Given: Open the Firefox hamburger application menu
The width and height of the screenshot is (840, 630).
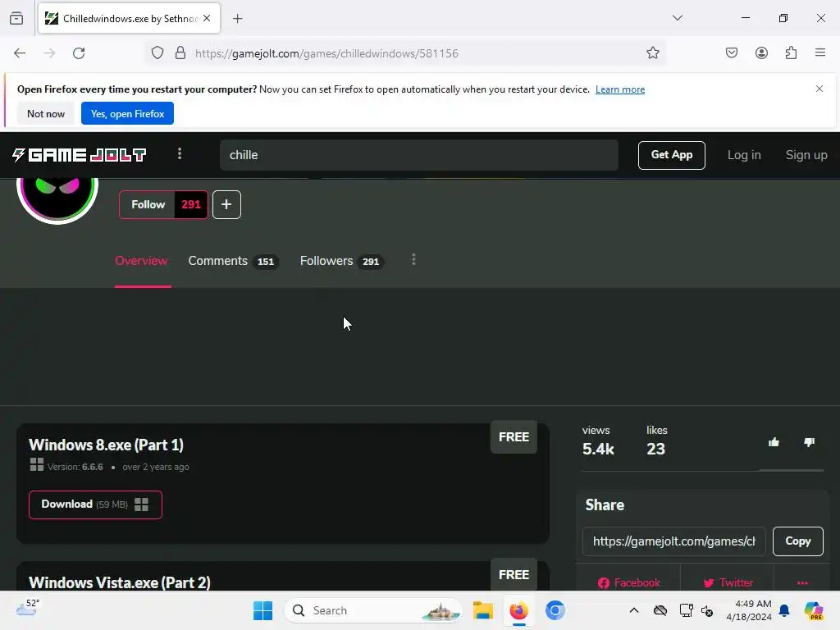Looking at the screenshot, I should [x=820, y=53].
